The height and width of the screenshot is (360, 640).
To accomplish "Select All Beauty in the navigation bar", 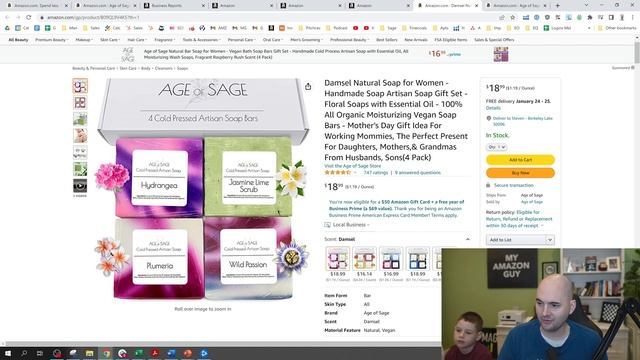I will [x=18, y=40].
